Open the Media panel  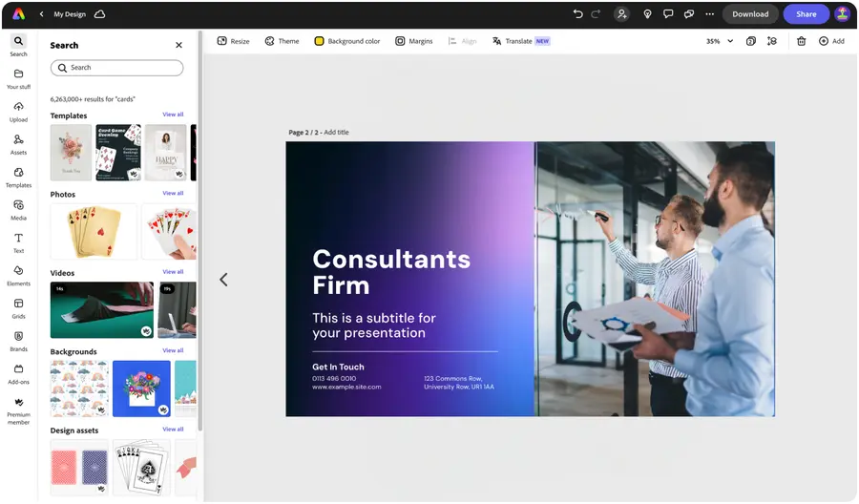pyautogui.click(x=19, y=210)
